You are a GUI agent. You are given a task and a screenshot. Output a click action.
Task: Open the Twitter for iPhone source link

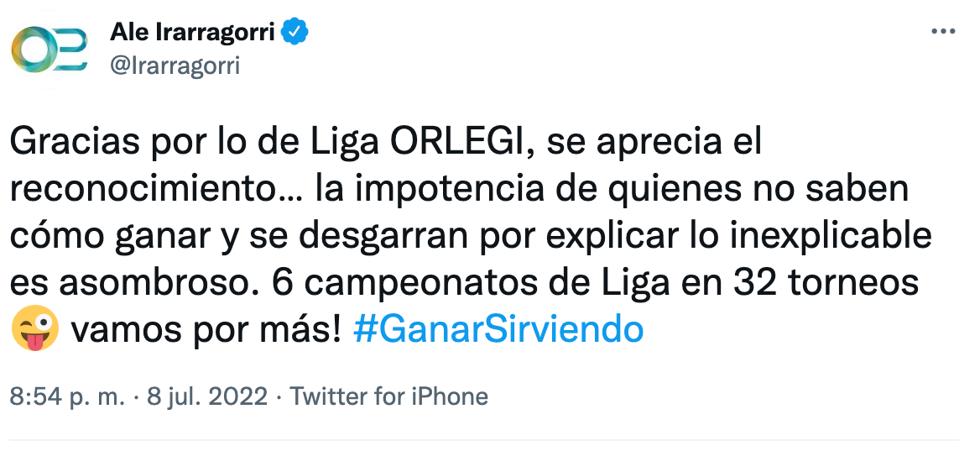pos(388,396)
